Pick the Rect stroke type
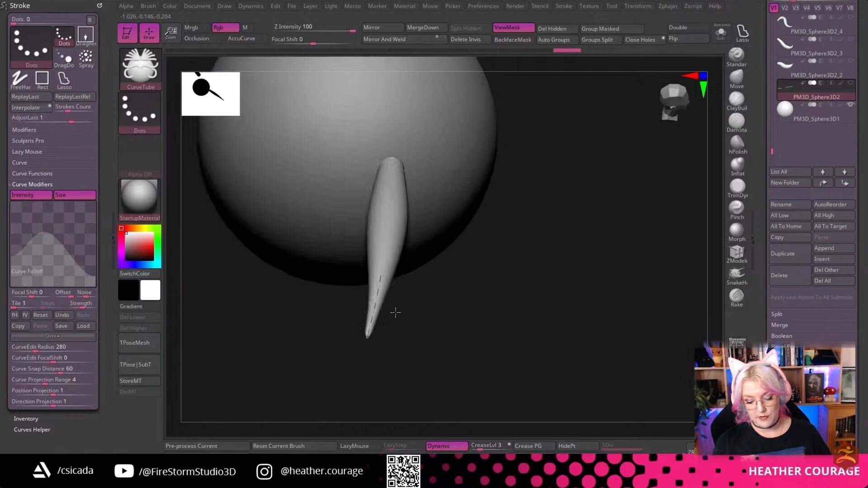Viewport: 868px width, 488px height. pos(42,81)
